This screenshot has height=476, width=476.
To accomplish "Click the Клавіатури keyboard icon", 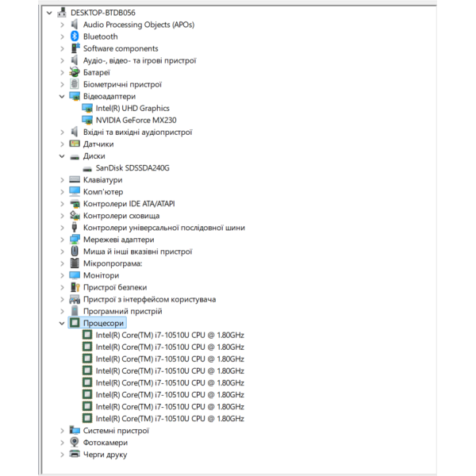I will [75, 179].
